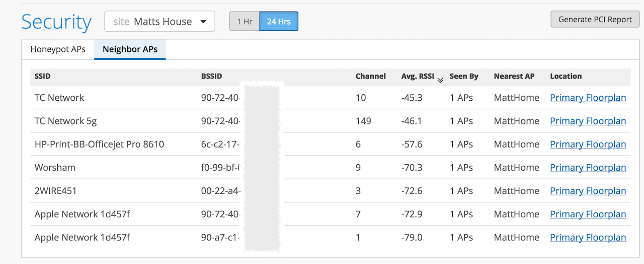Switch to the Honeypot APs tab

tap(58, 49)
